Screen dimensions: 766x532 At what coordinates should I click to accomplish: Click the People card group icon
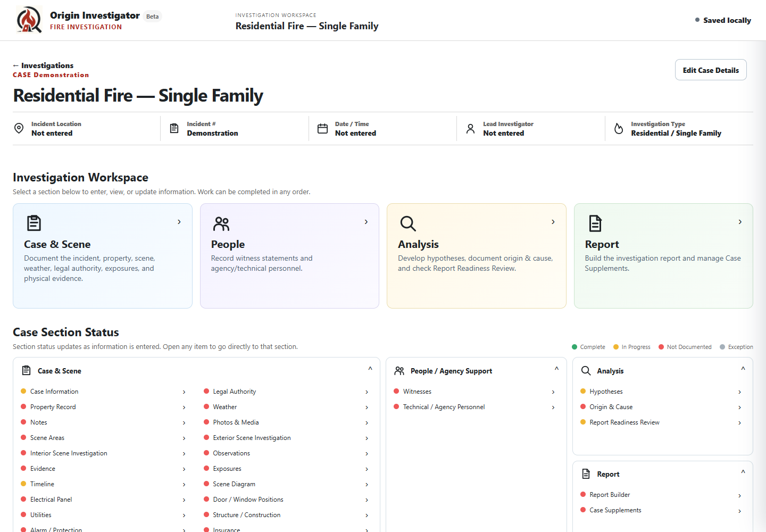coord(221,223)
